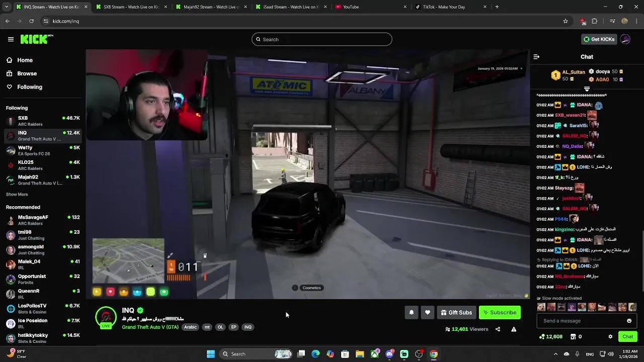644x362 pixels.
Task: Close the YouTube tab
Action: [x=405, y=7]
